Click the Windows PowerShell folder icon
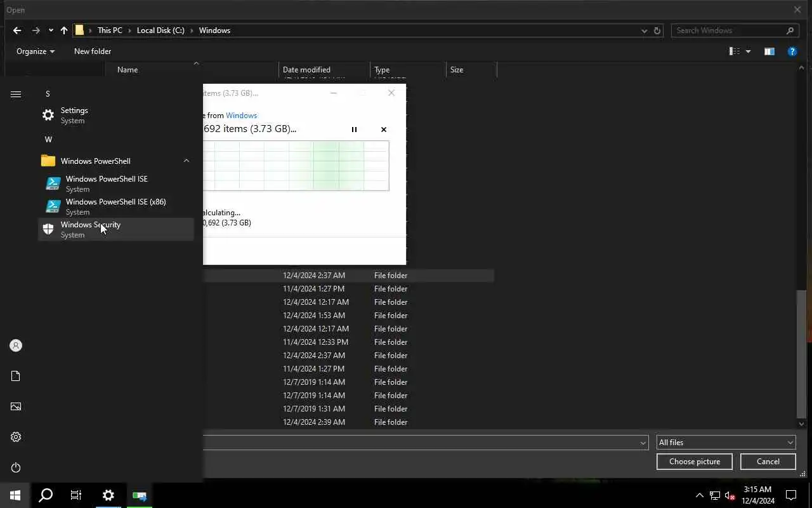 click(x=48, y=161)
